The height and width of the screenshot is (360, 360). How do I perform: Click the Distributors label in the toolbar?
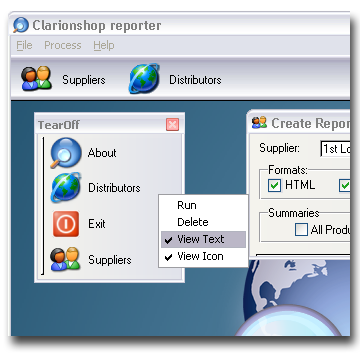coord(195,80)
